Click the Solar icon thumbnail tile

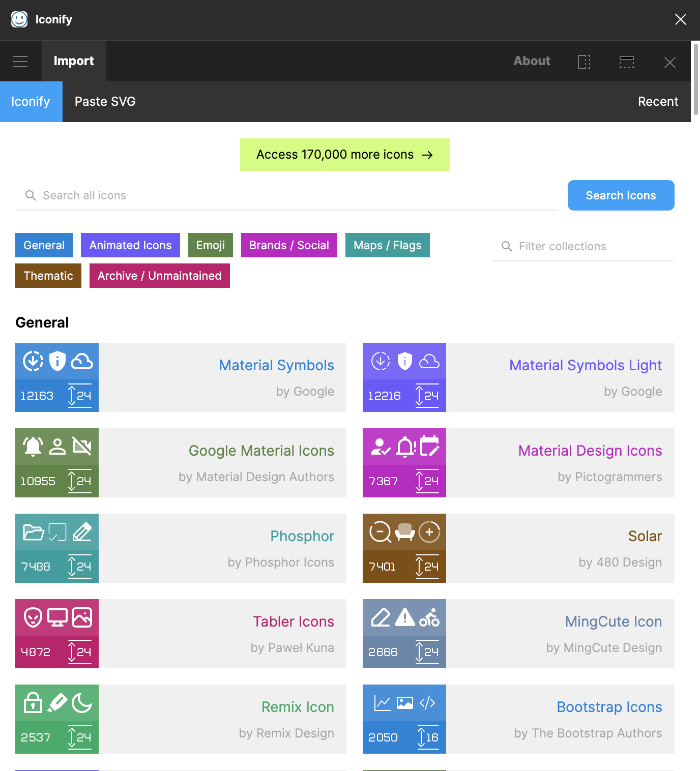[404, 548]
